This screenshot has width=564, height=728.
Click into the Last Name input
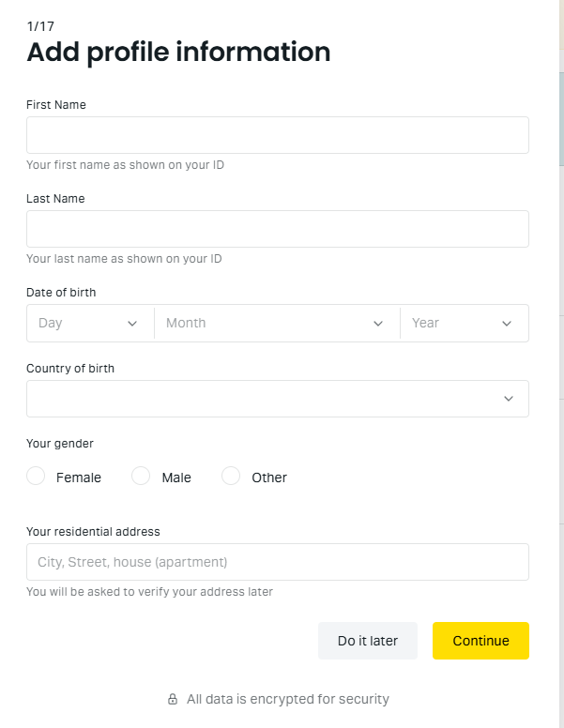(x=277, y=229)
